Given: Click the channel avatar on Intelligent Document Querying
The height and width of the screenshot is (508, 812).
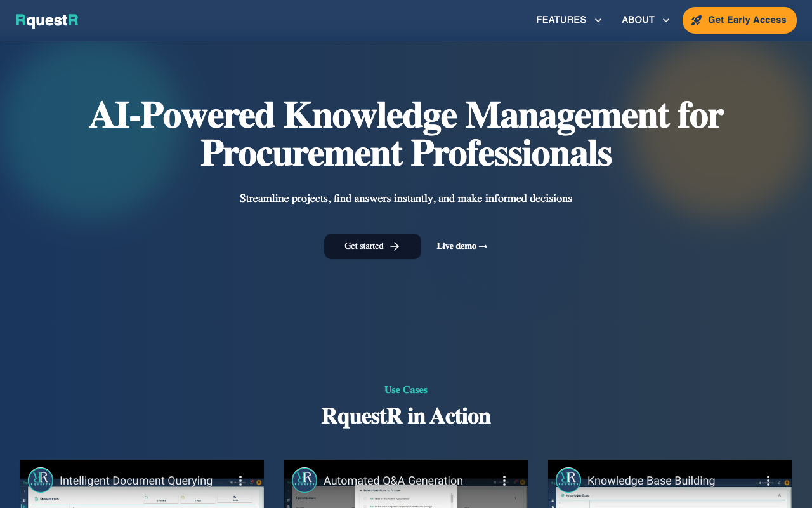Looking at the screenshot, I should tap(41, 480).
